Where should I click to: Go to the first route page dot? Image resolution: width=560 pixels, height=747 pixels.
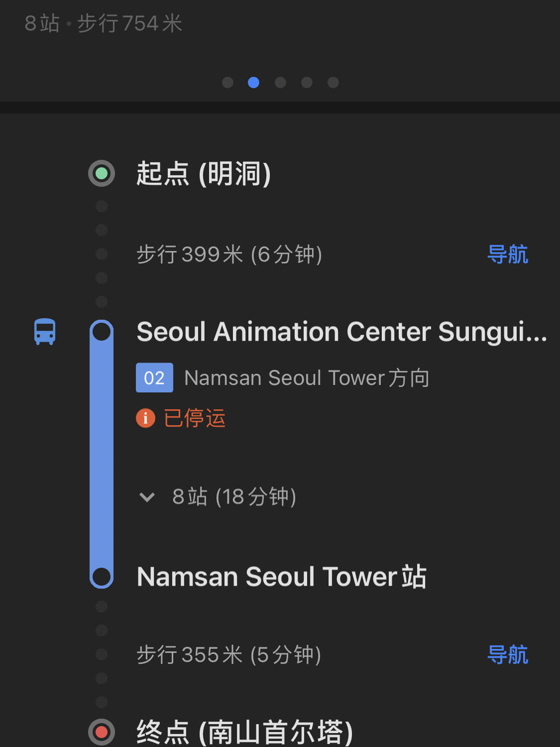227,82
